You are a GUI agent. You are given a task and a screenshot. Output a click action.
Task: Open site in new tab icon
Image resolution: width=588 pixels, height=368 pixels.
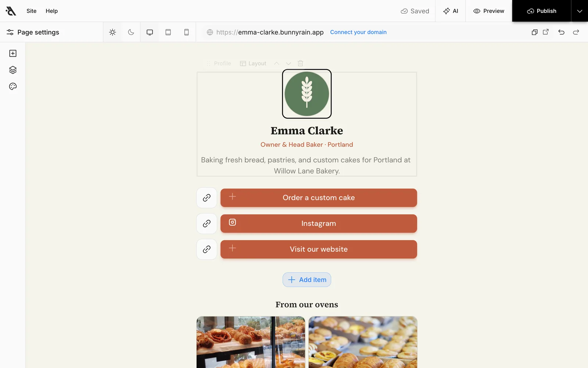(x=546, y=32)
